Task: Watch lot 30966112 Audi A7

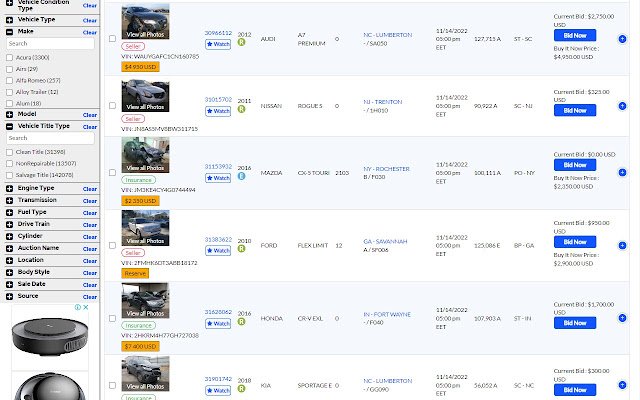Action: tap(218, 44)
